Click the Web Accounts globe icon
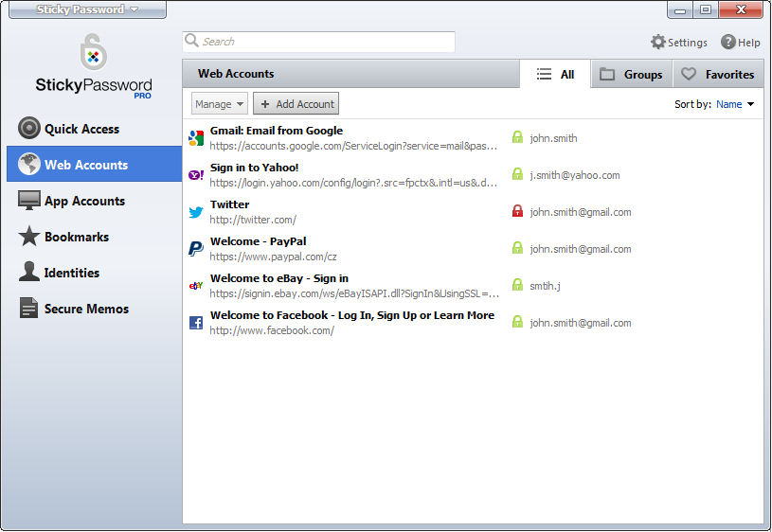Screen dimensions: 772x532 click(29, 165)
